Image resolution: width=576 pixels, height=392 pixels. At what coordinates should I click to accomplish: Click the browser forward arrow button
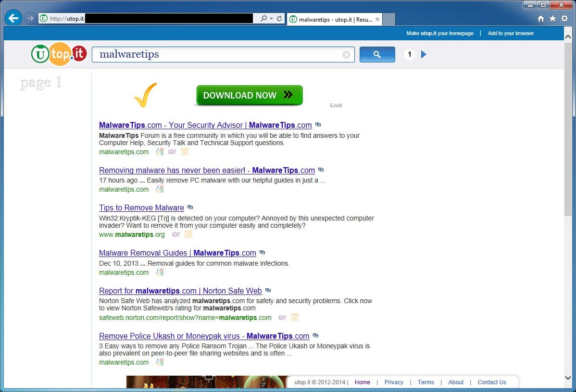click(30, 18)
